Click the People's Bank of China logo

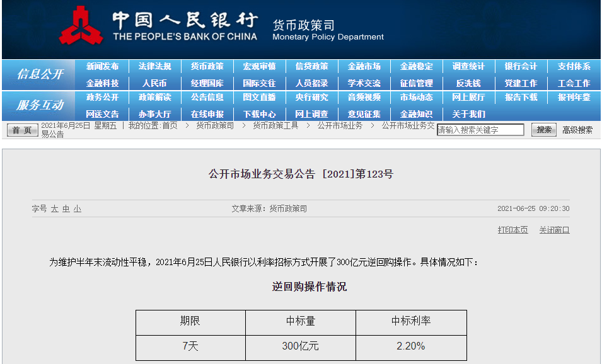(x=81, y=26)
